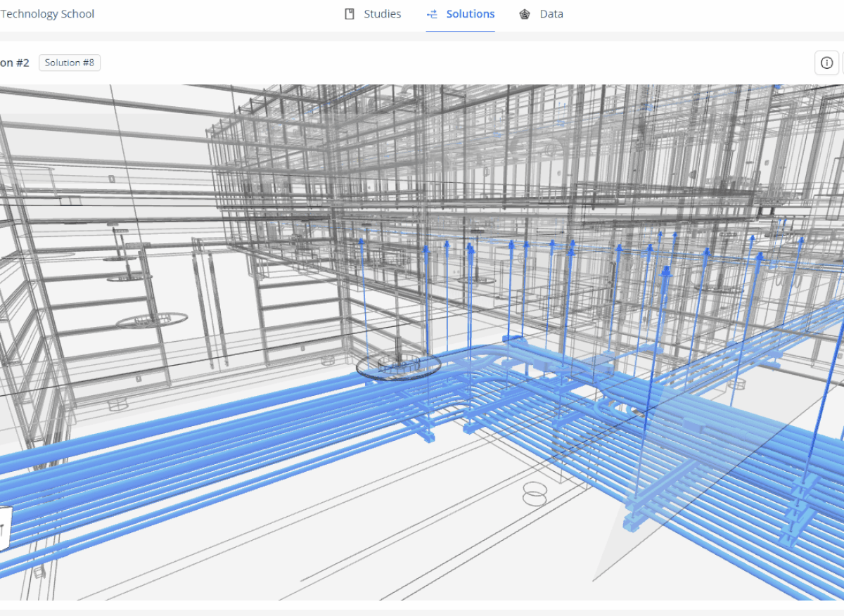Select the Solutions tab label
Image resolution: width=844 pixels, height=616 pixels.
(x=470, y=14)
